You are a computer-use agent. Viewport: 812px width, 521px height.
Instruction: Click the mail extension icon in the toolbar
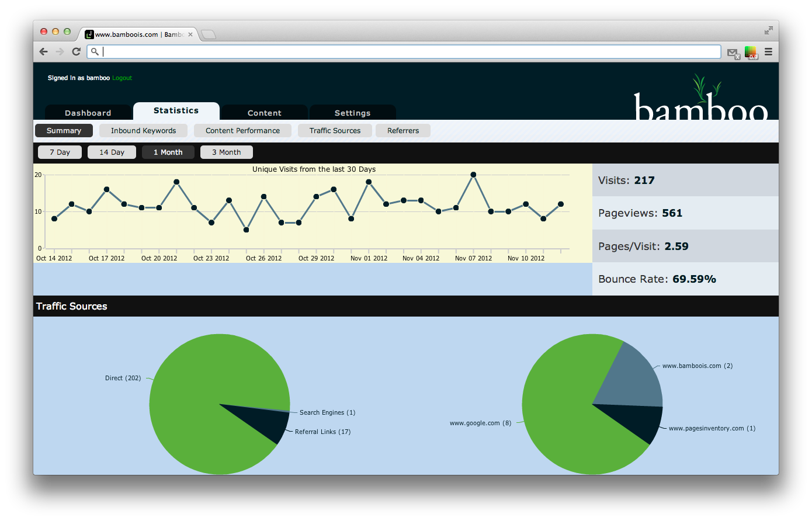pyautogui.click(x=734, y=52)
